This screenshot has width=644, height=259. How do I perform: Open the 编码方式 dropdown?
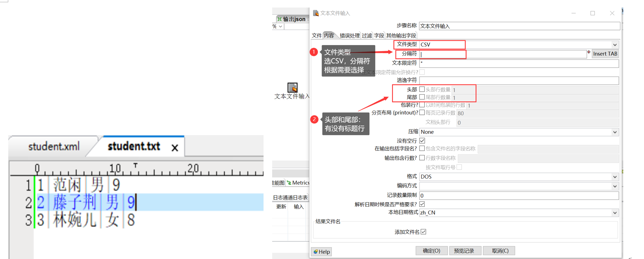pyautogui.click(x=519, y=186)
